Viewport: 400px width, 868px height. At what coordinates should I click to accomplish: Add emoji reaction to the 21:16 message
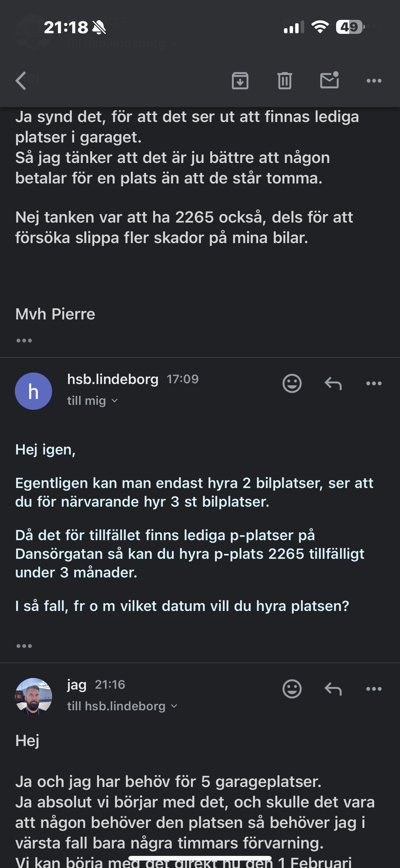pyautogui.click(x=292, y=689)
